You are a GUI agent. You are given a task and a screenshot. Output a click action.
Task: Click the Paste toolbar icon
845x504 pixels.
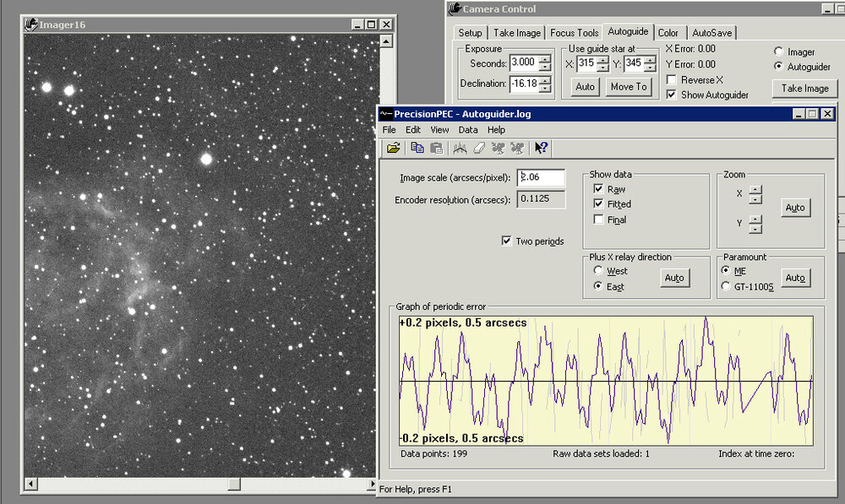[x=436, y=149]
